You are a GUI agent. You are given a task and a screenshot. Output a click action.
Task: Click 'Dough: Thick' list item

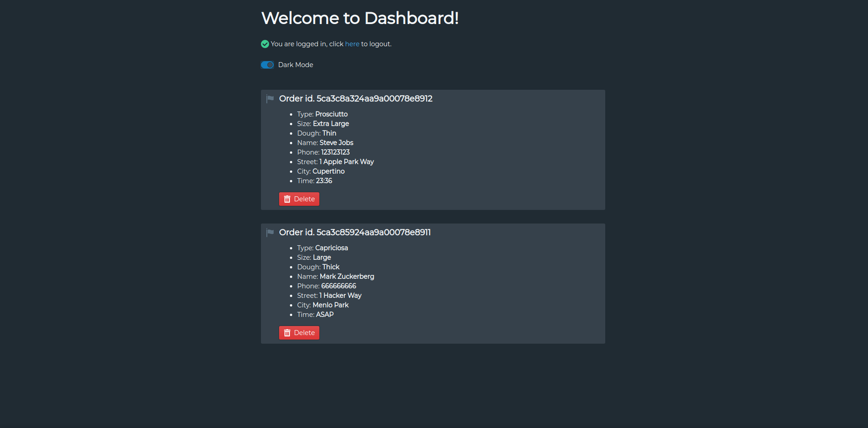(318, 267)
